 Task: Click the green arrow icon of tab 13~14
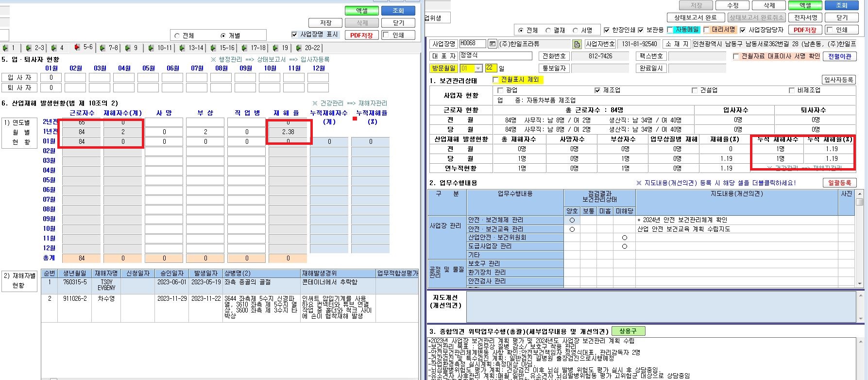pos(182,48)
